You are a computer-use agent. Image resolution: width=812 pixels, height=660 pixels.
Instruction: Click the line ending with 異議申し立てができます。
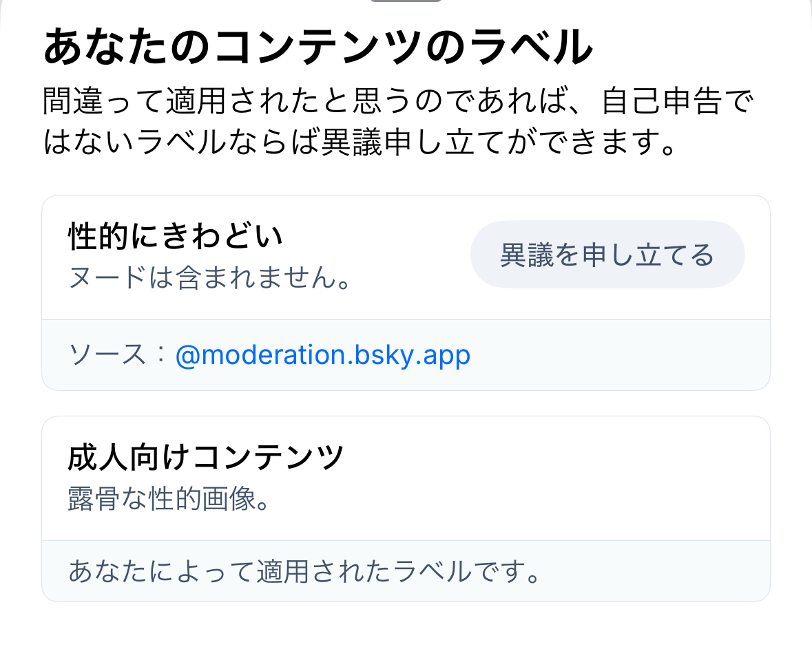pyautogui.click(x=358, y=144)
